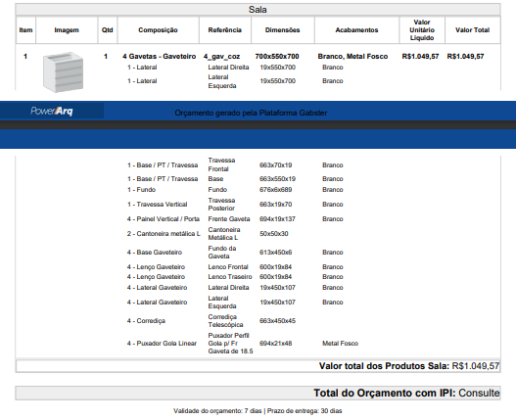Select 'Lenco Frontal' reference cell
Screen dimensions: 516x420
click(x=228, y=267)
